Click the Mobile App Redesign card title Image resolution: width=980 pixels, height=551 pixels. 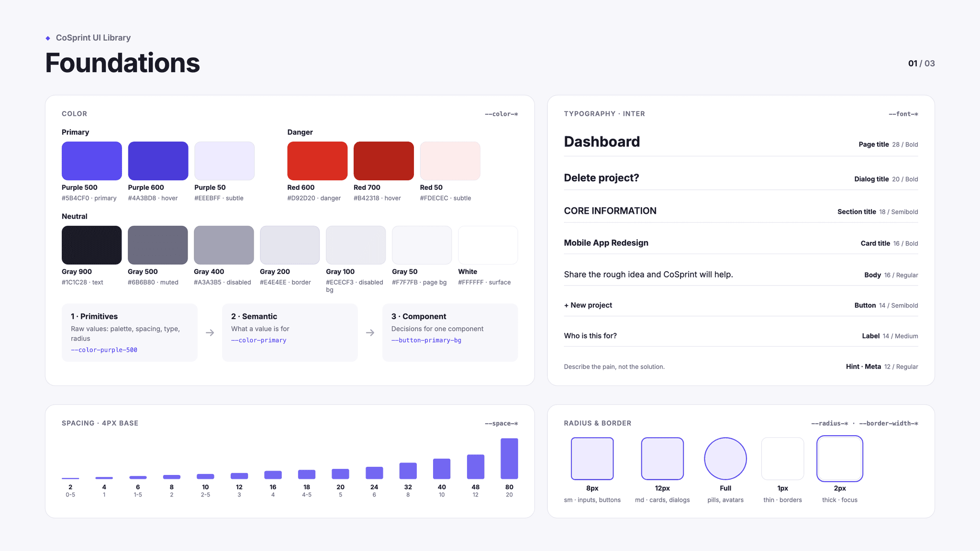(606, 243)
